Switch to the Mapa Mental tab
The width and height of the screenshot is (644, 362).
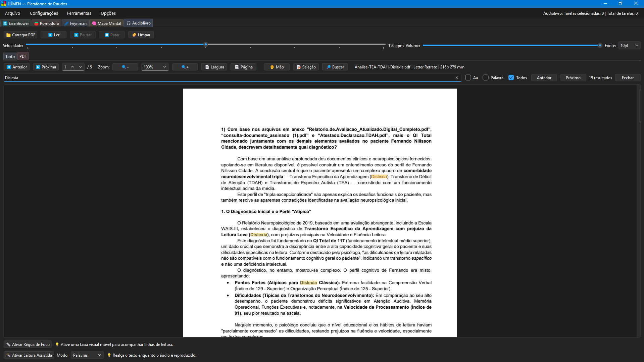[x=106, y=23]
